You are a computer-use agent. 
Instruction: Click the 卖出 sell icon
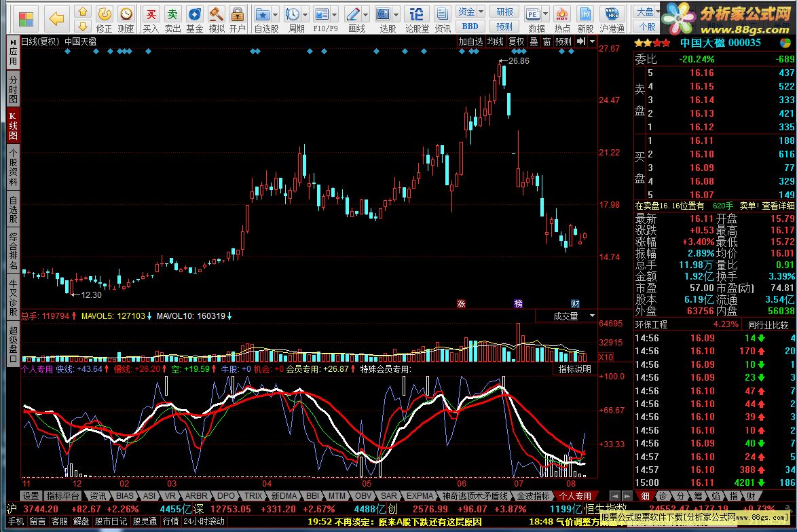coord(173,20)
